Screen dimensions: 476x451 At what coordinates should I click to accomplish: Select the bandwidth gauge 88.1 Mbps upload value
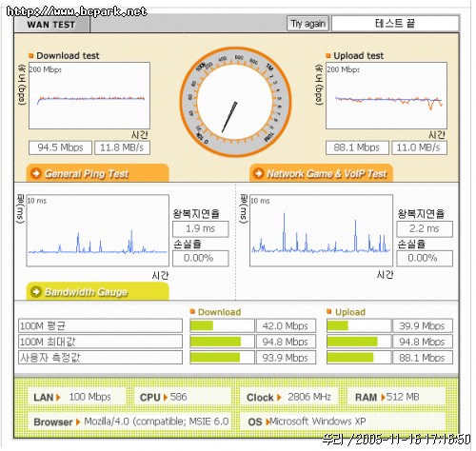[423, 358]
